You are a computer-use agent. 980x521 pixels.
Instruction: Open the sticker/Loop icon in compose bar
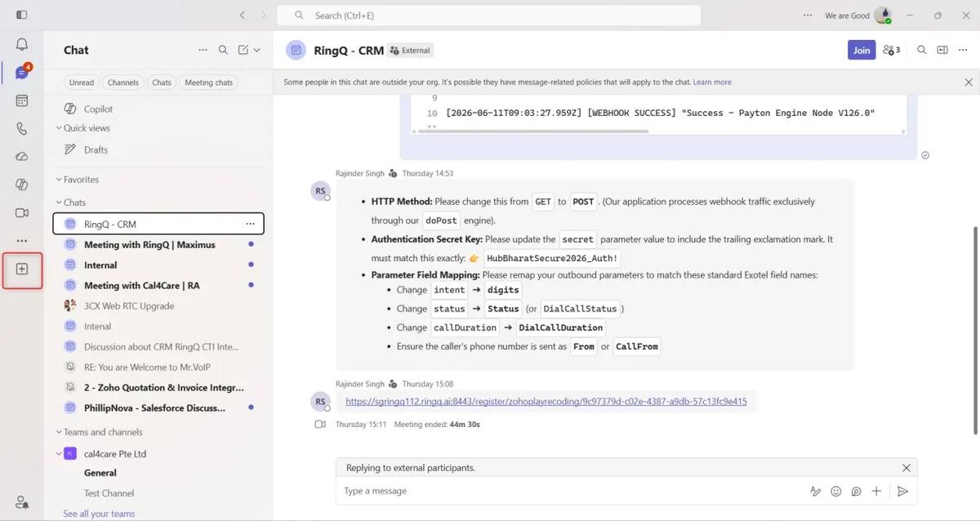coord(856,491)
